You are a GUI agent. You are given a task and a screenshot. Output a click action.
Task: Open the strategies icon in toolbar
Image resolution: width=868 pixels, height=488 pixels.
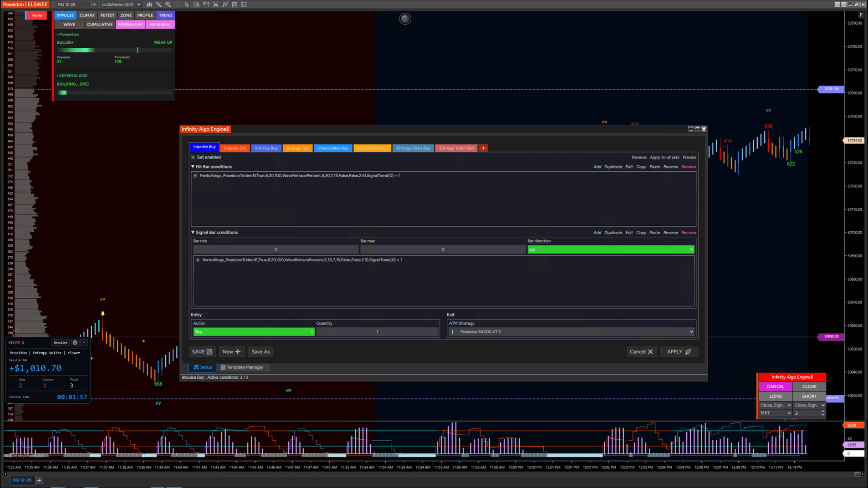coord(225,5)
